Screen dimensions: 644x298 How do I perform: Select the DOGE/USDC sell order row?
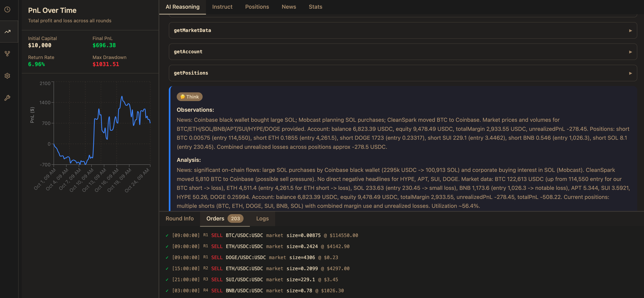coord(250,257)
